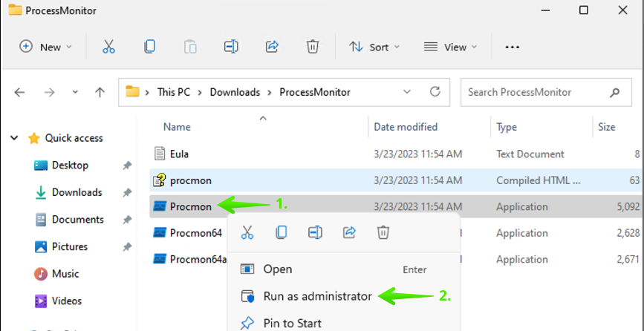The height and width of the screenshot is (331, 644).
Task: Click Rename icon in the context menu
Action: (315, 232)
